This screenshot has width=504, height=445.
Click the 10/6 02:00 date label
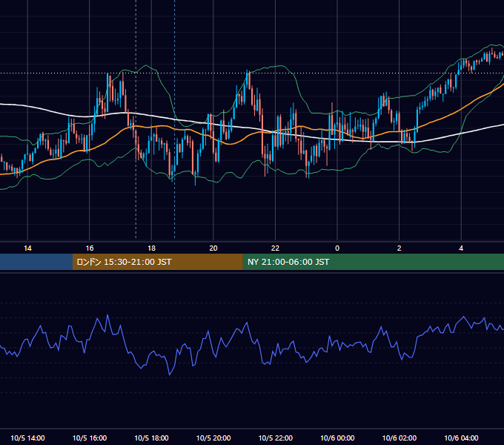(x=399, y=438)
